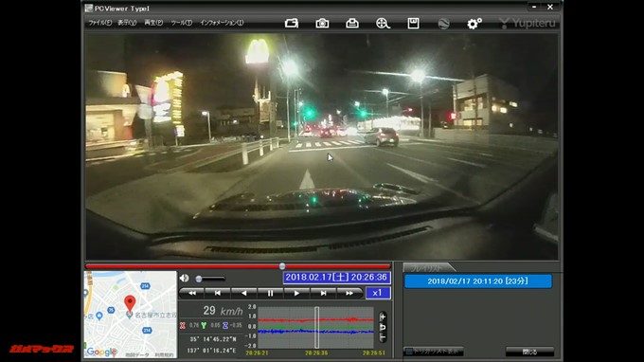644x362 pixels.
Task: Click route 214 marker at map top
Action: click(145, 286)
